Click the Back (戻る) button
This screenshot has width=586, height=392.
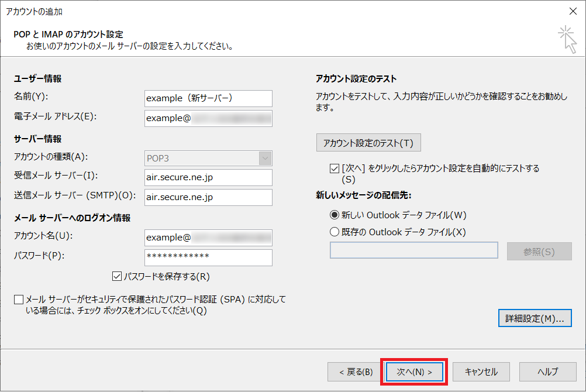pos(356,372)
